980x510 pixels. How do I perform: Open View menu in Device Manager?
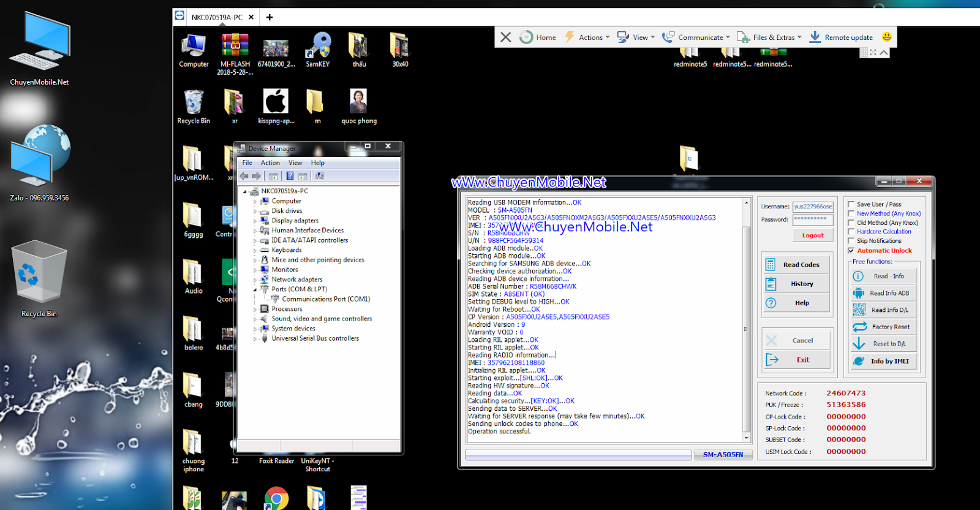tap(295, 162)
